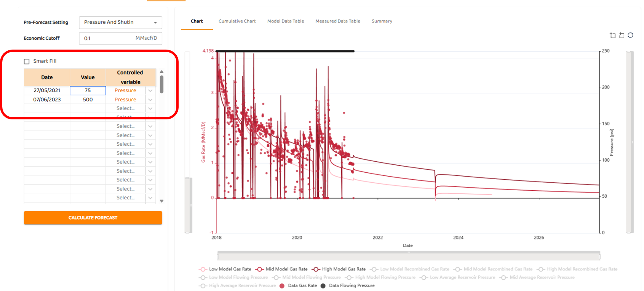Open the Pre-Forecast Setting dropdown
The image size is (644, 291).
coord(120,23)
